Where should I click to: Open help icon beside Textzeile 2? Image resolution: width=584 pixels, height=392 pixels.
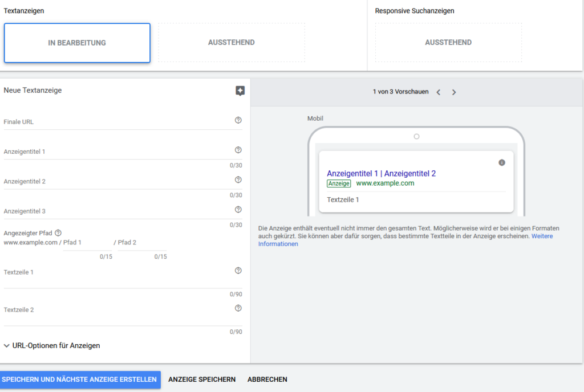pyautogui.click(x=238, y=308)
